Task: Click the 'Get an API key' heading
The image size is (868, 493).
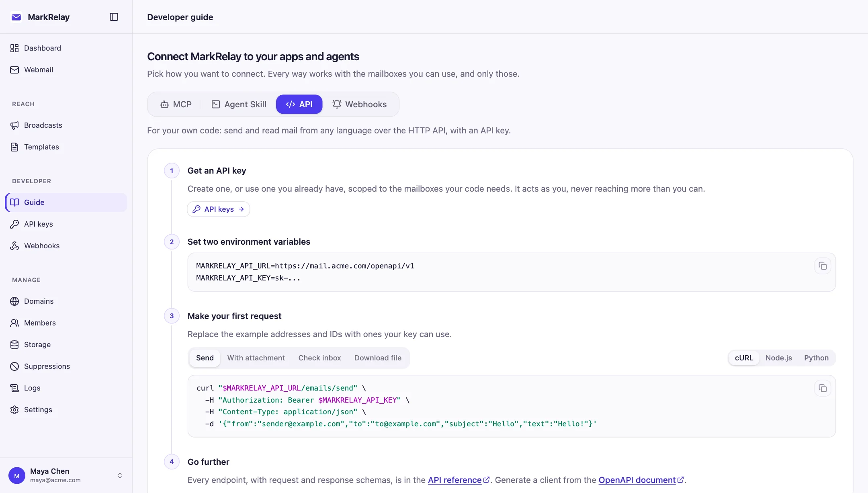Action: (x=217, y=171)
